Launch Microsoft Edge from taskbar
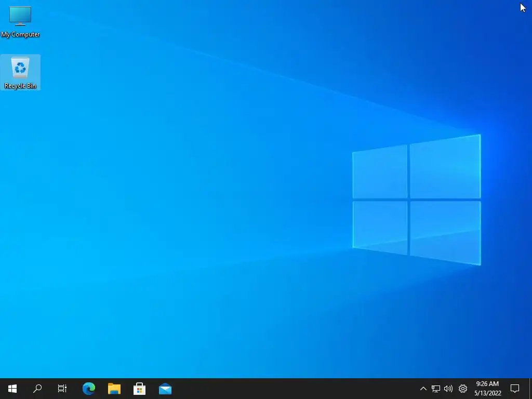532x399 pixels. tap(89, 389)
